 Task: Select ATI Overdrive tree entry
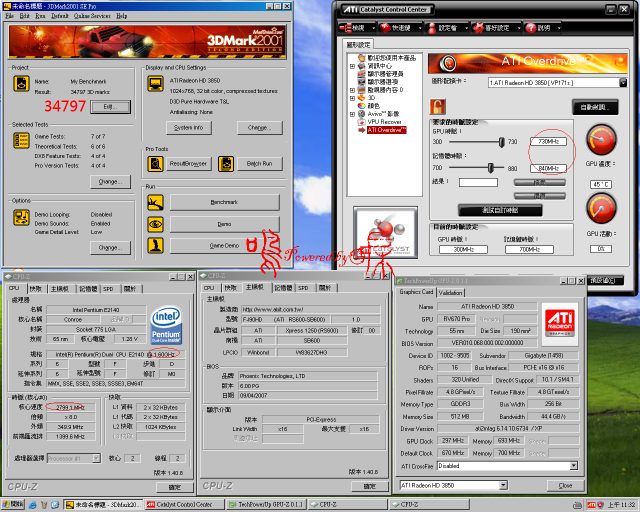pos(386,130)
